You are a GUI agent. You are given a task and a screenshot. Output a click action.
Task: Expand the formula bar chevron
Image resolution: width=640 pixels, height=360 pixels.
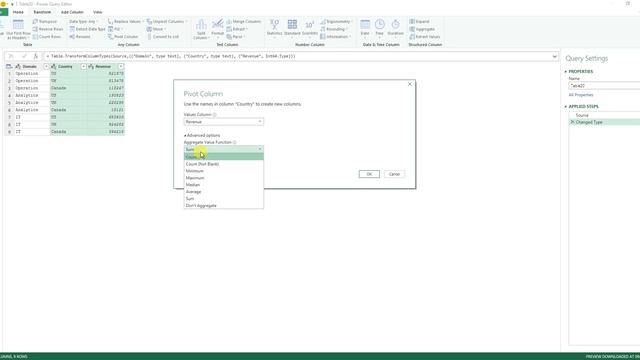[x=554, y=56]
